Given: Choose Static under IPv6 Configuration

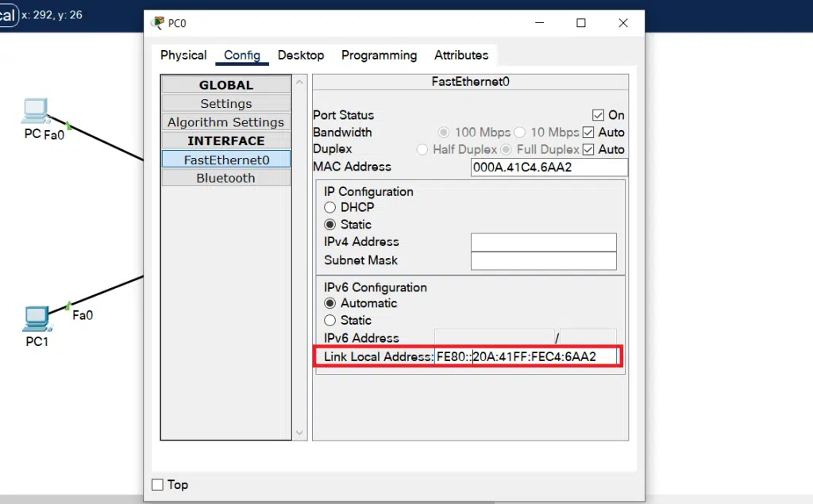Looking at the screenshot, I should [x=329, y=321].
